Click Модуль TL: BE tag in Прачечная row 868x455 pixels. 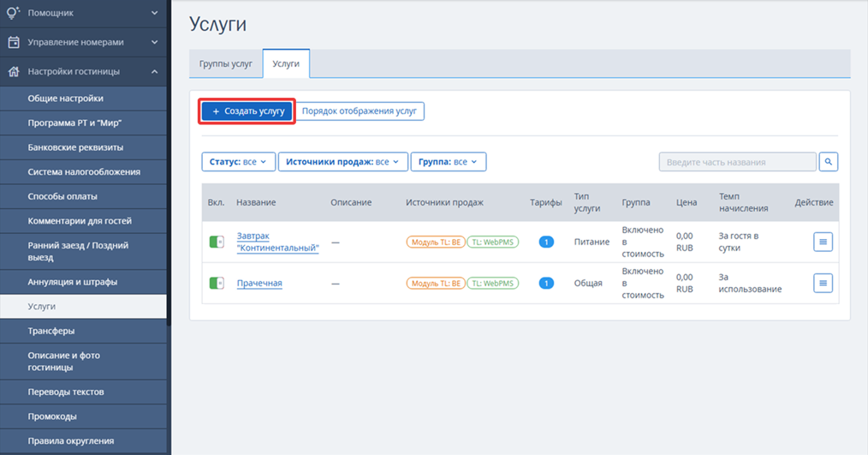[436, 284]
